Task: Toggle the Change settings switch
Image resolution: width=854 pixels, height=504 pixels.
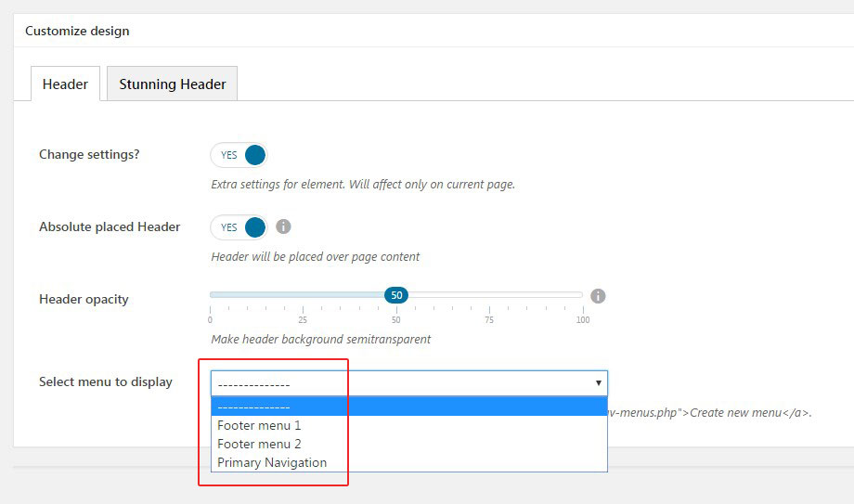Action: pos(239,155)
